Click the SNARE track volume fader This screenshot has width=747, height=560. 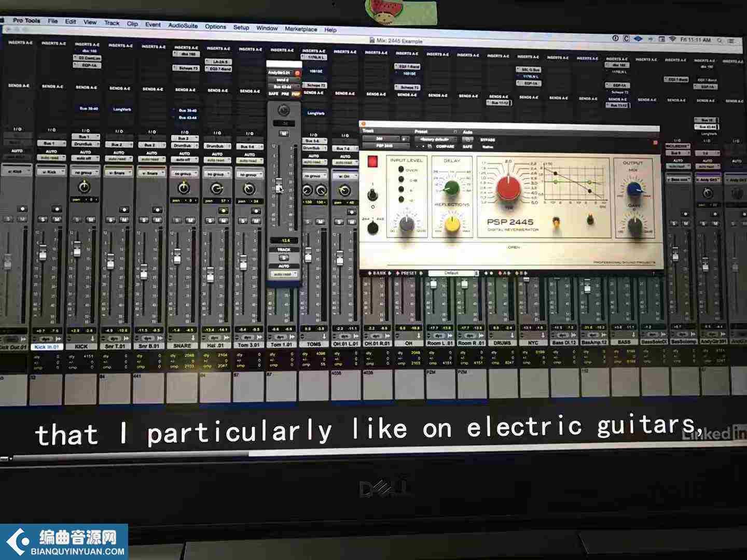click(177, 256)
